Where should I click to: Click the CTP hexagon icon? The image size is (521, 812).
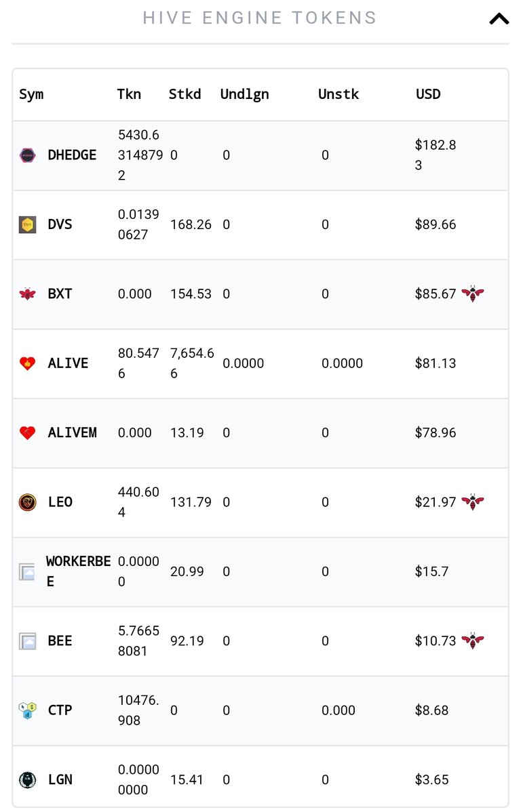pyautogui.click(x=28, y=710)
